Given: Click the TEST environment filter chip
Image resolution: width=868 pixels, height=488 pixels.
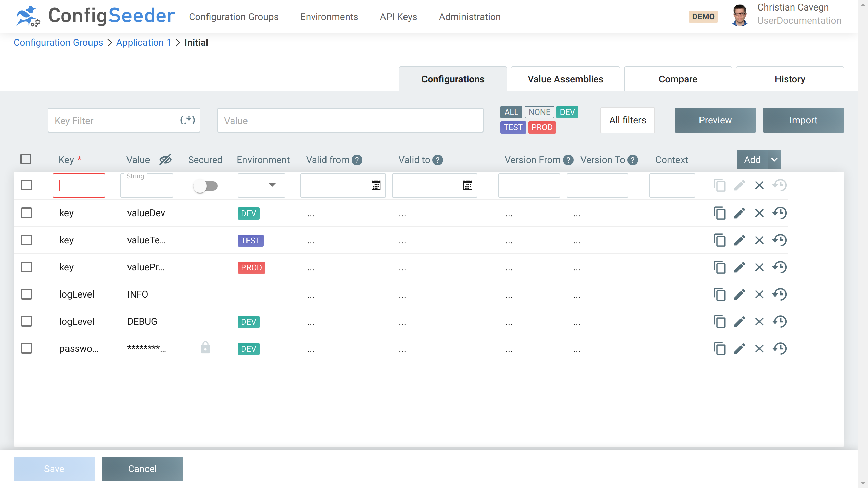Looking at the screenshot, I should [513, 127].
